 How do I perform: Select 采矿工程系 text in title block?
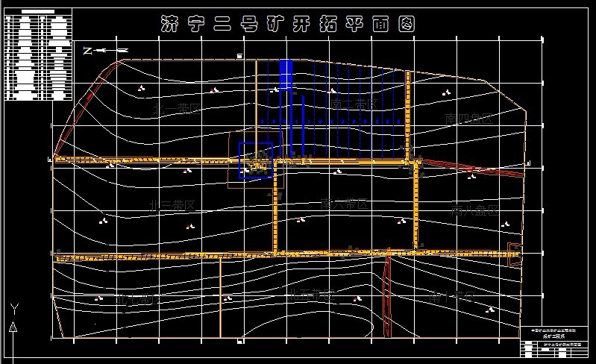click(x=553, y=336)
